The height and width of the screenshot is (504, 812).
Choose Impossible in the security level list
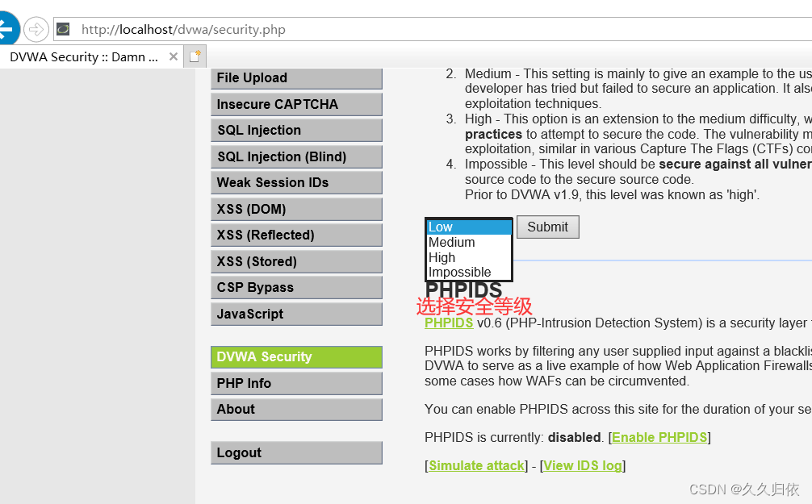(469, 273)
